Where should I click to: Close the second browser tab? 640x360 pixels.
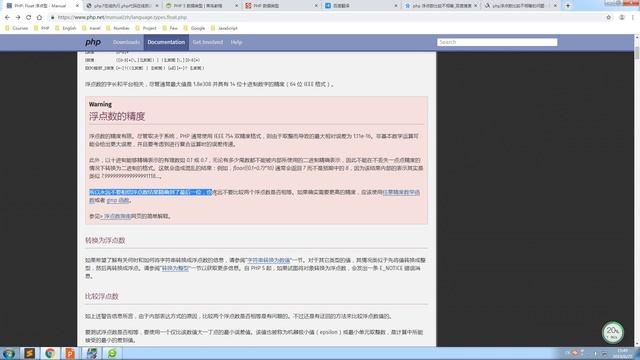pos(157,6)
